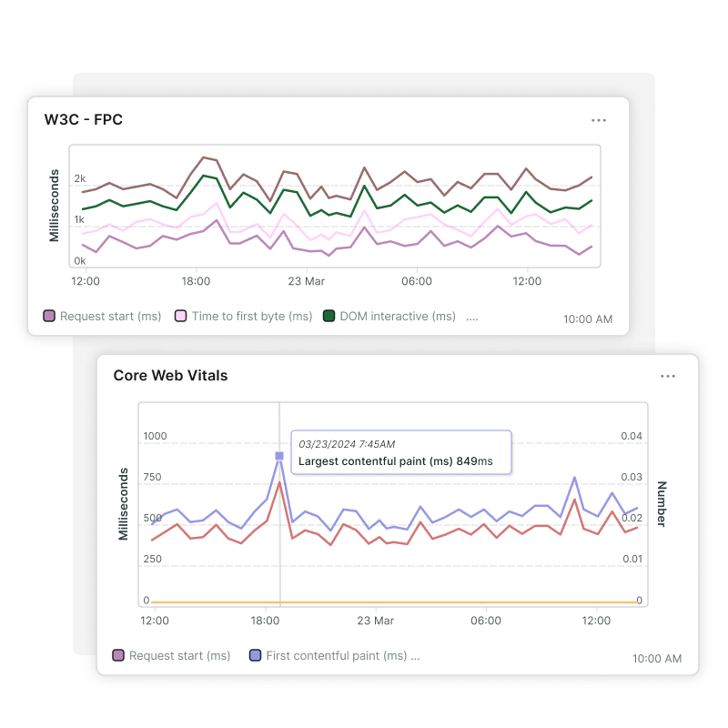Toggle DOM interactive series in legend
The height and width of the screenshot is (728, 728).
pos(389,317)
